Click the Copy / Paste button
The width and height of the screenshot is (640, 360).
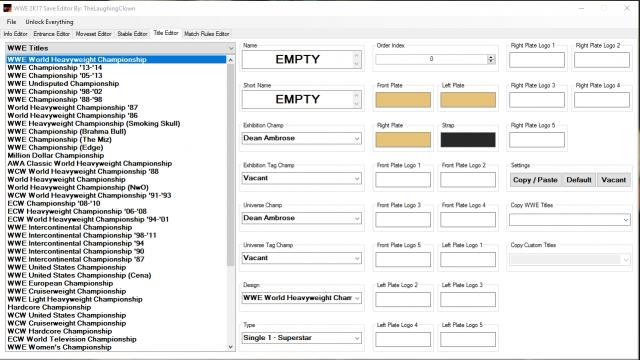pyautogui.click(x=535, y=180)
